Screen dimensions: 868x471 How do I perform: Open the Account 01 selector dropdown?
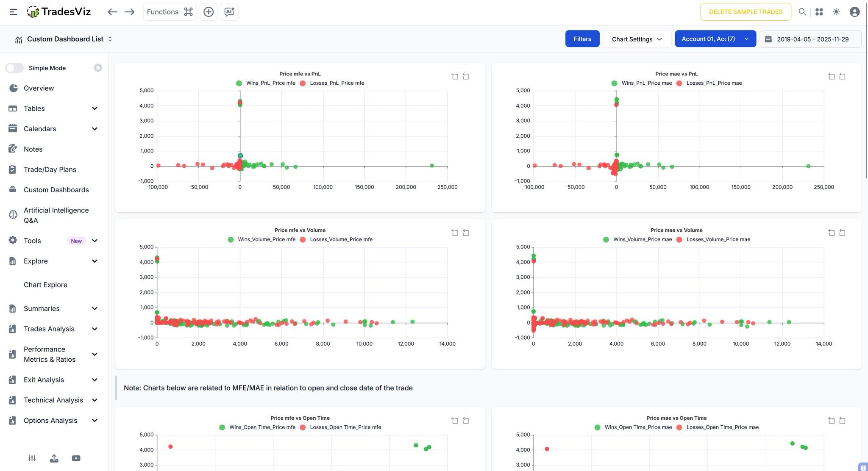point(715,39)
